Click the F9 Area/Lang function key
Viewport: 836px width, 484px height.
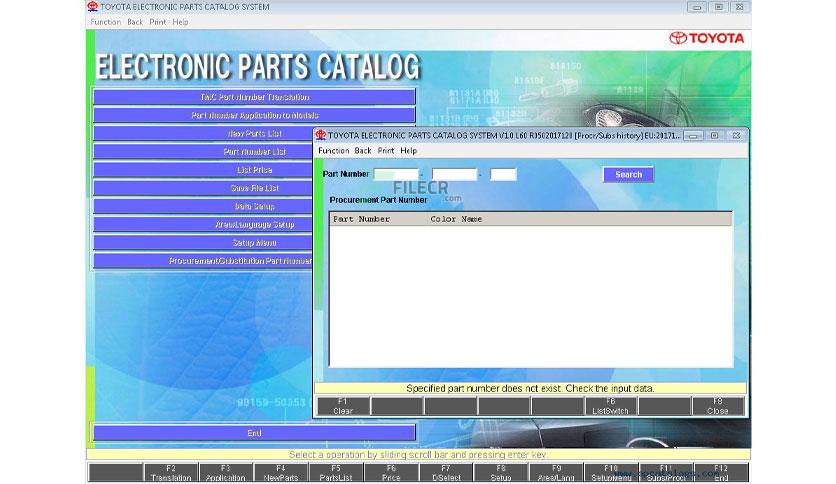(x=556, y=473)
